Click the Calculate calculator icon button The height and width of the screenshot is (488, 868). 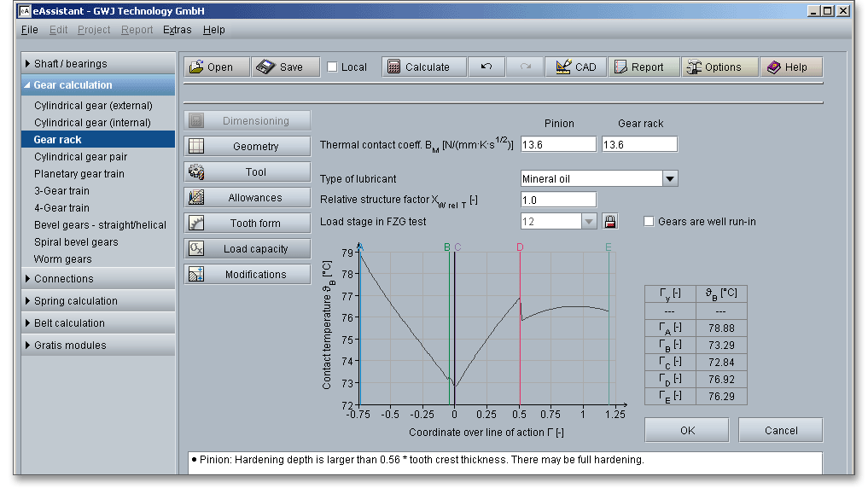coord(424,67)
